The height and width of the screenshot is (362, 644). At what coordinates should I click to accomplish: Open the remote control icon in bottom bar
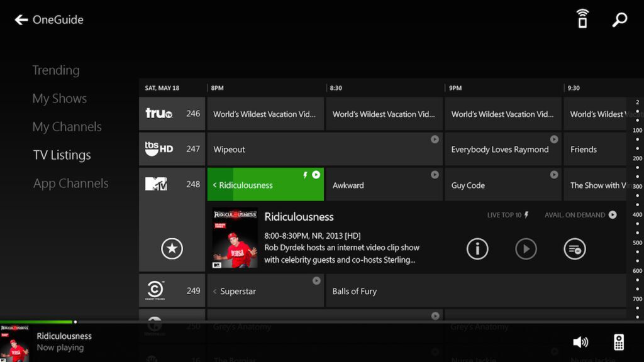[619, 342]
